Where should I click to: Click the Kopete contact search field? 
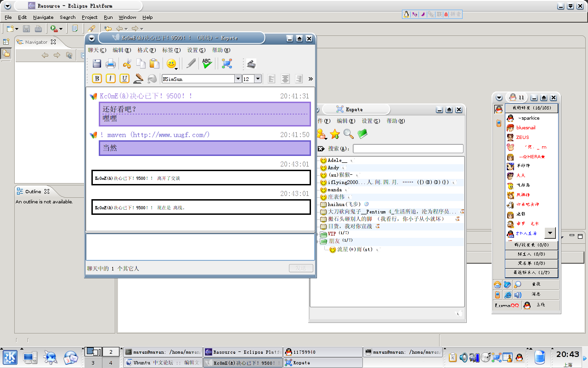408,149
